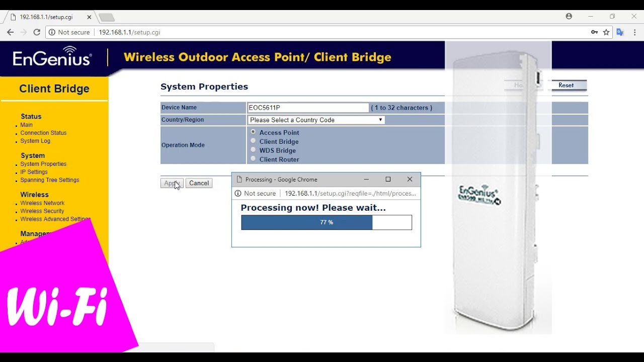Click the saved password key icon

tap(594, 32)
